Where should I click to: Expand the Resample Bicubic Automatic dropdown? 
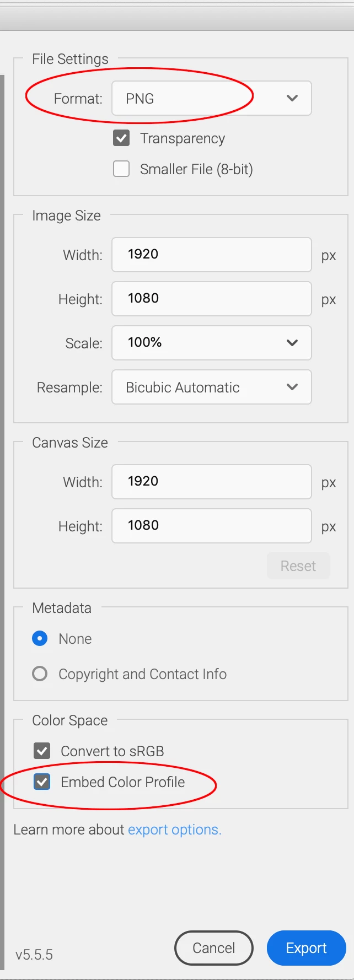(211, 387)
